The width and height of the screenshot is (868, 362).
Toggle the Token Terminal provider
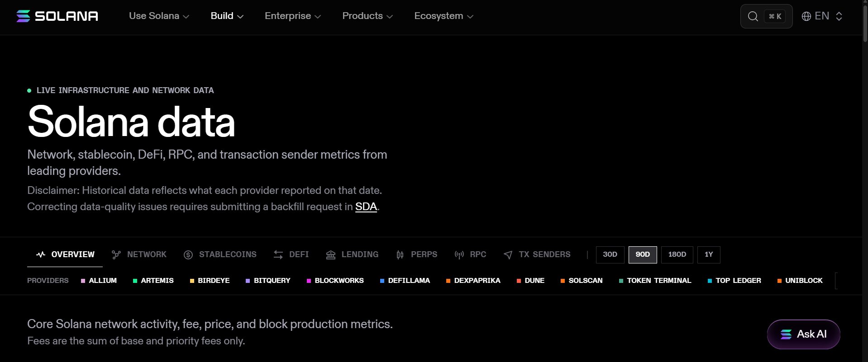click(655, 281)
